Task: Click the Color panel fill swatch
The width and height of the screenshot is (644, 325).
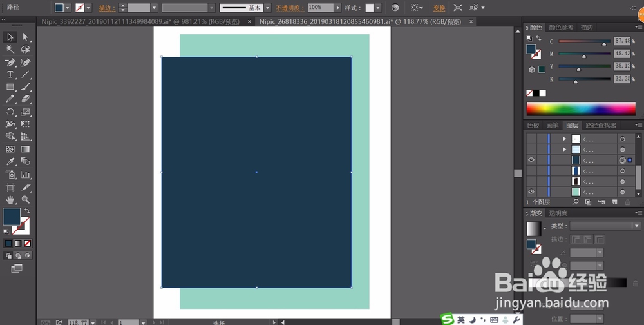Action: pyautogui.click(x=531, y=49)
